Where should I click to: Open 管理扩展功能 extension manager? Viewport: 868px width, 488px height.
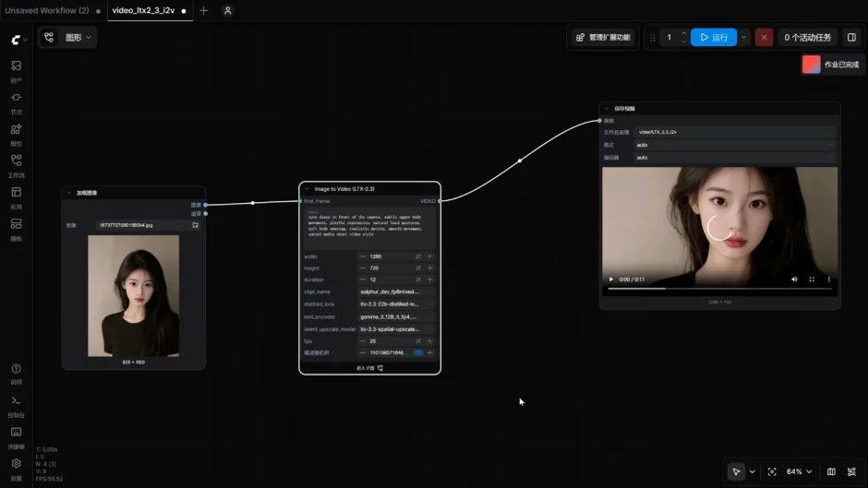[603, 37]
